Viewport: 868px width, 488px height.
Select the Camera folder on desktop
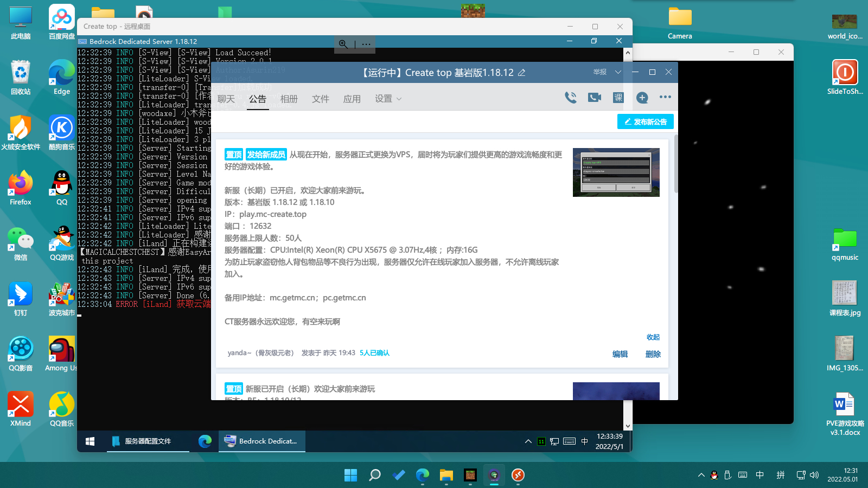pos(680,23)
